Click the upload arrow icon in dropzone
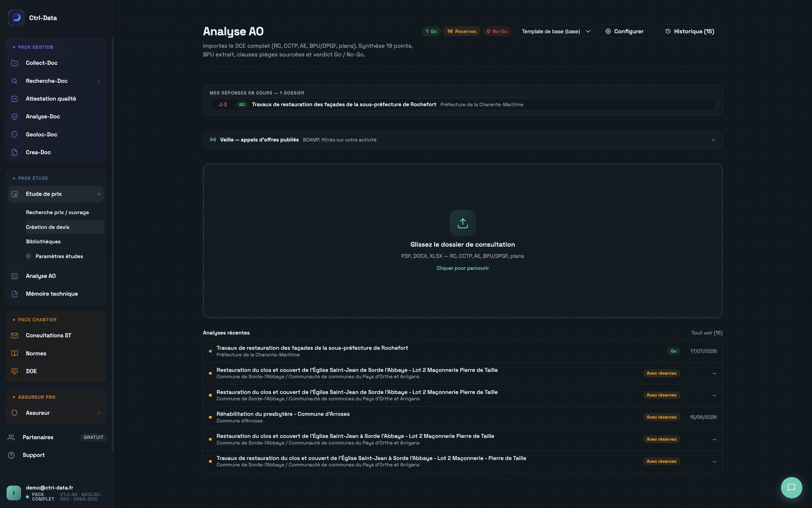Image resolution: width=812 pixels, height=508 pixels. click(x=463, y=223)
